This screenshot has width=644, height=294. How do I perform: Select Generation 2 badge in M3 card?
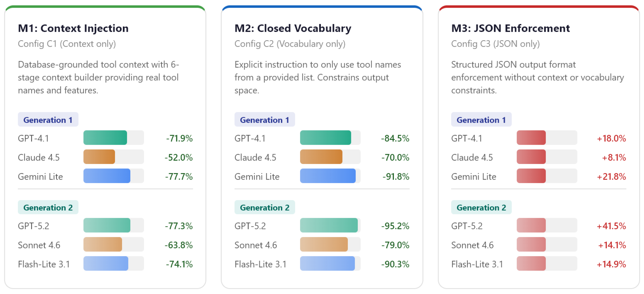pos(481,207)
